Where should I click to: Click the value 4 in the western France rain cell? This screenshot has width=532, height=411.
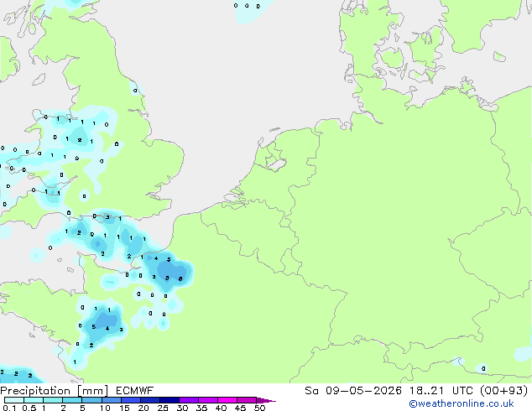[x=107, y=328]
